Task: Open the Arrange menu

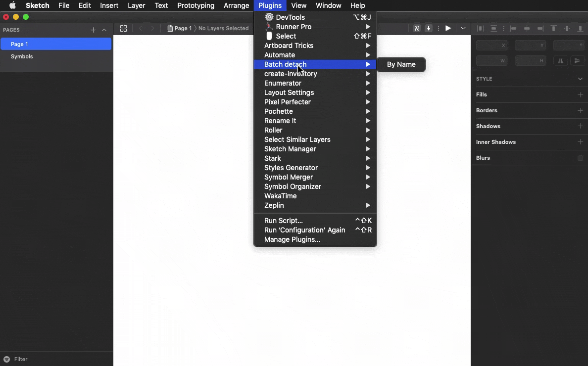Action: coord(236,5)
